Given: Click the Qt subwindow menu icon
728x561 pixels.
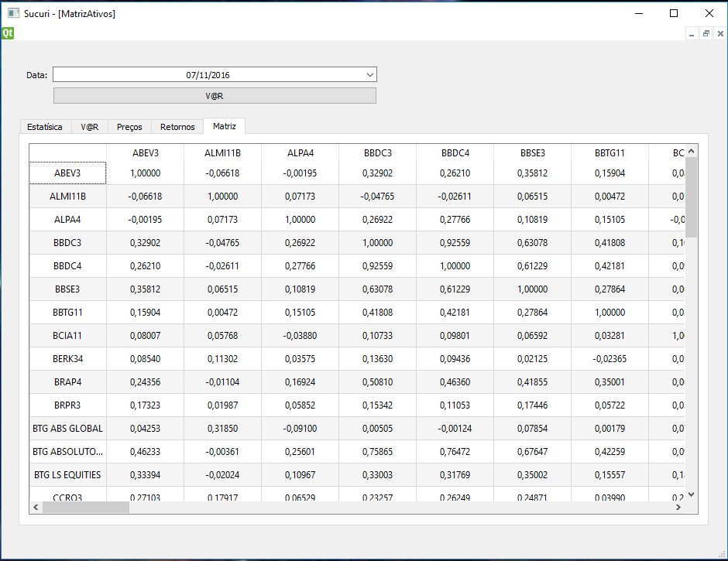Looking at the screenshot, I should coord(8,33).
